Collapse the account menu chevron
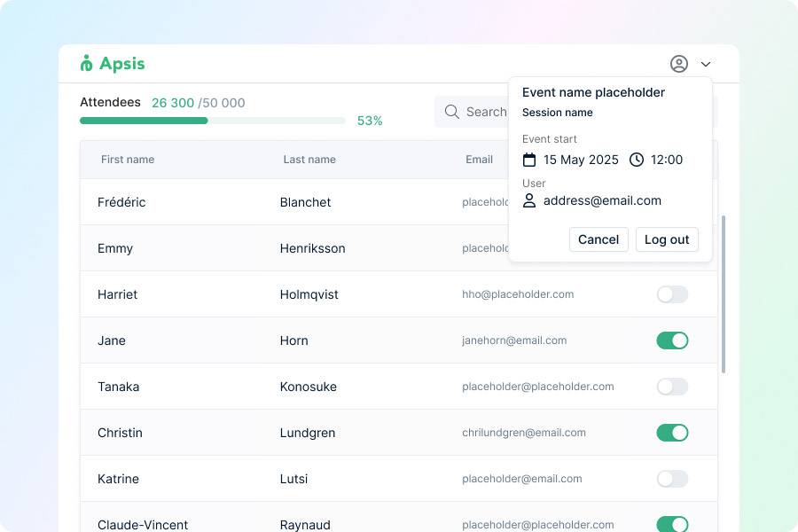 (x=706, y=64)
